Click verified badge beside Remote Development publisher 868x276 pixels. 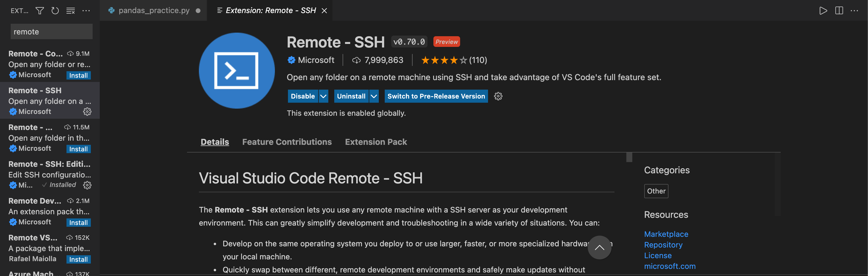pyautogui.click(x=13, y=222)
